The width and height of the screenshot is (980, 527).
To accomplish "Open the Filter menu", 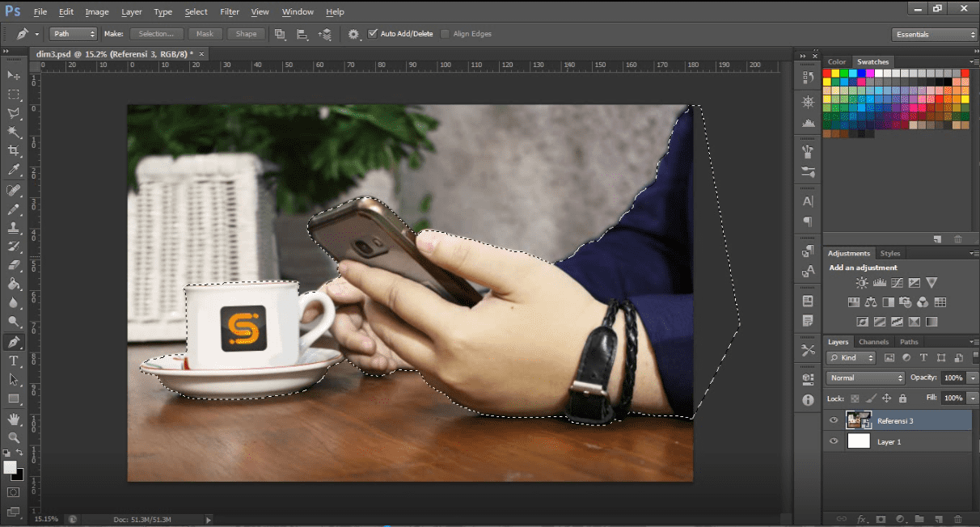I will [230, 12].
